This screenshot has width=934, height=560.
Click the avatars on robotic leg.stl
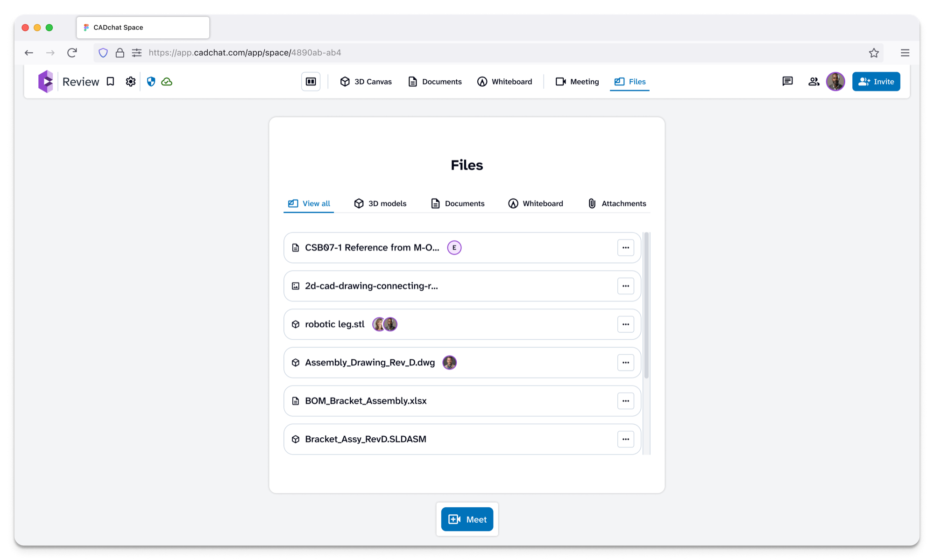(385, 324)
